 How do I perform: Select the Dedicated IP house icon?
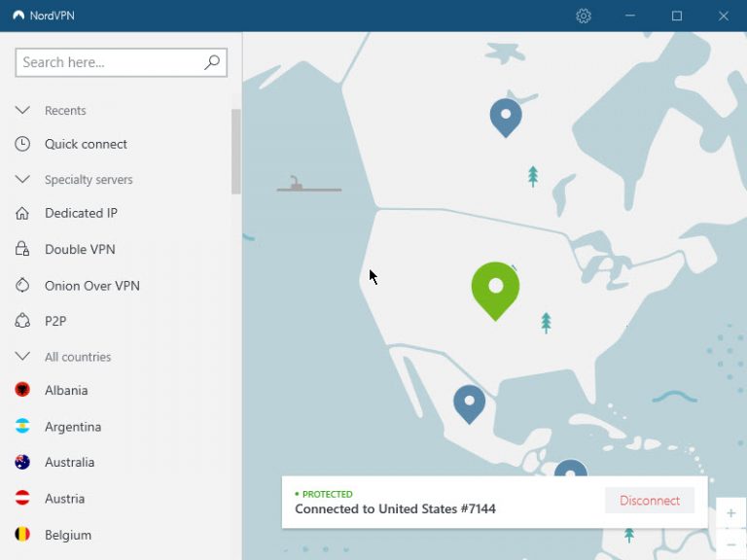22,213
